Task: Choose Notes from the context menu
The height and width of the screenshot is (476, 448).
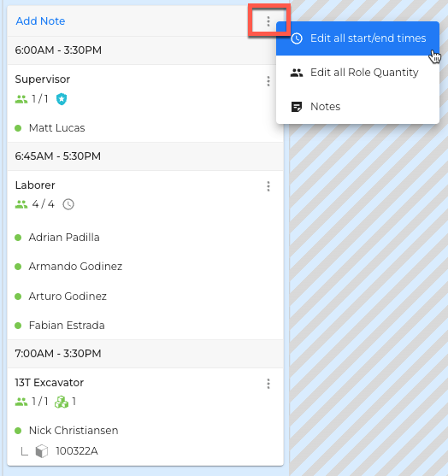Action: [x=357, y=107]
